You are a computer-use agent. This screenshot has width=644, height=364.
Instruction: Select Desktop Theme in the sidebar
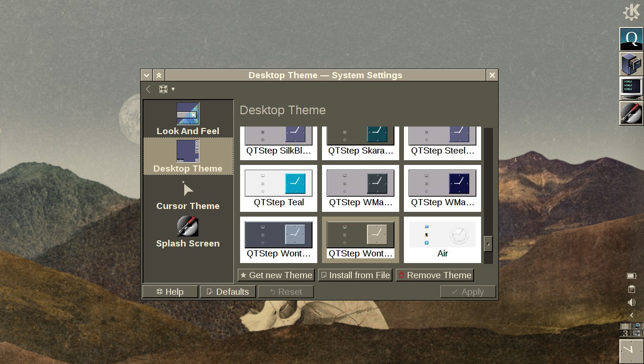pyautogui.click(x=188, y=156)
